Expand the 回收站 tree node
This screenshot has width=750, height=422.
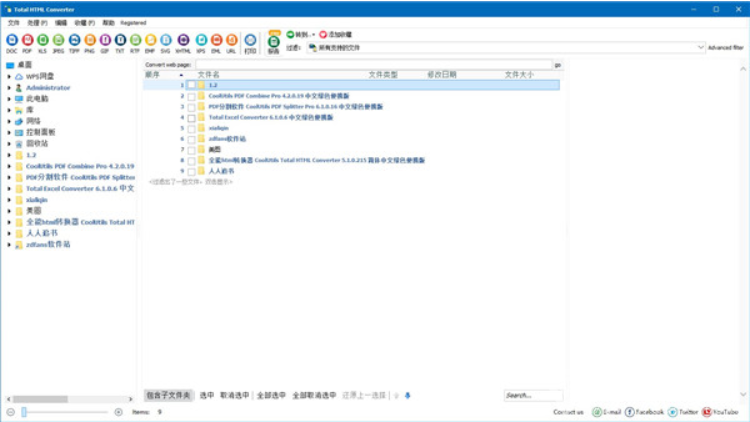pyautogui.click(x=9, y=144)
